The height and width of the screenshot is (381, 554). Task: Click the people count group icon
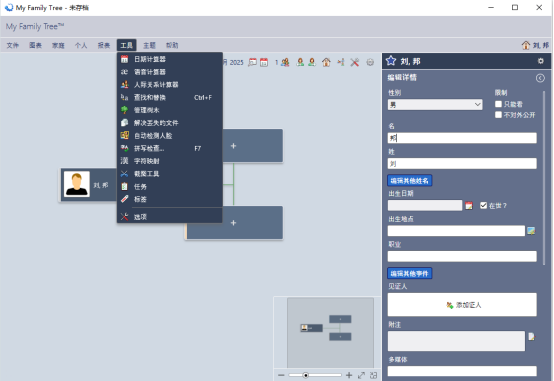pos(285,63)
